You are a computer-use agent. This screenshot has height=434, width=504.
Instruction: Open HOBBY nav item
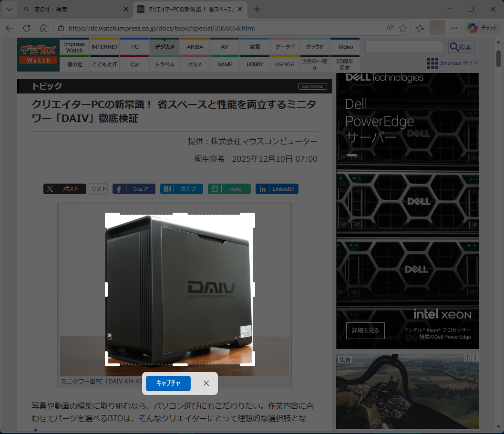255,64
